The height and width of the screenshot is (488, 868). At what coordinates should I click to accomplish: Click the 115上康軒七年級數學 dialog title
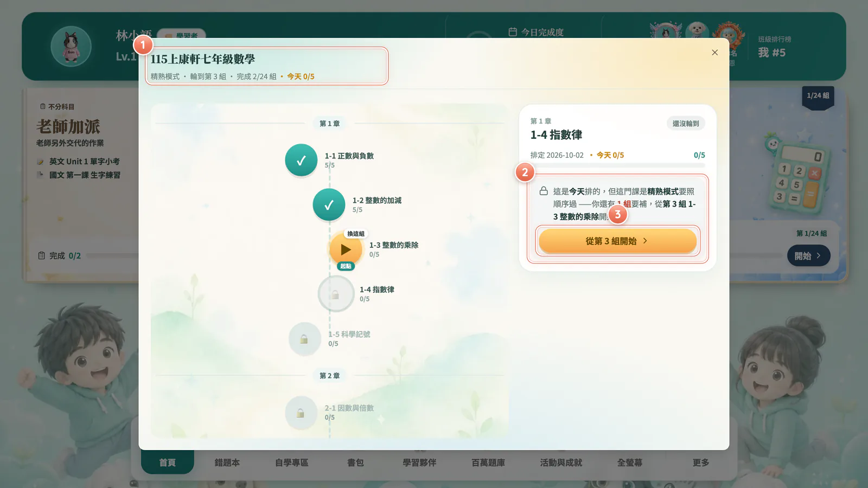(203, 59)
